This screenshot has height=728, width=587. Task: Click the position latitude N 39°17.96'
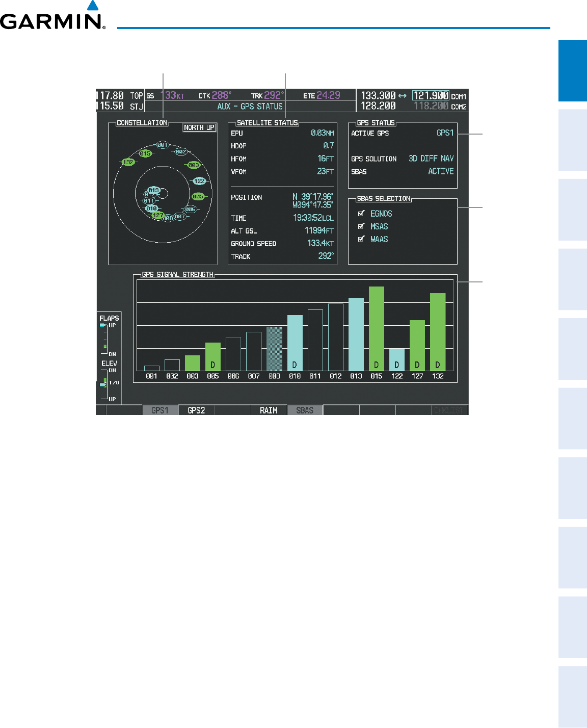(x=313, y=197)
